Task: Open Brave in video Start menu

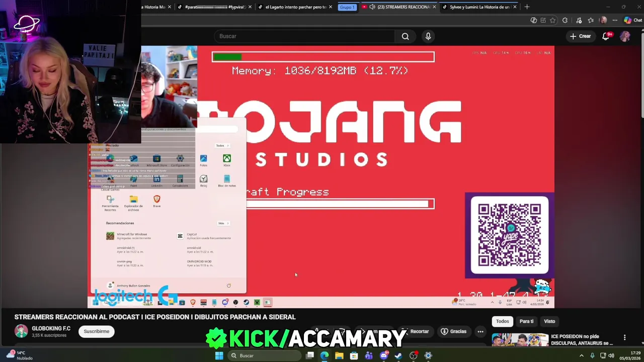Action: point(156,201)
